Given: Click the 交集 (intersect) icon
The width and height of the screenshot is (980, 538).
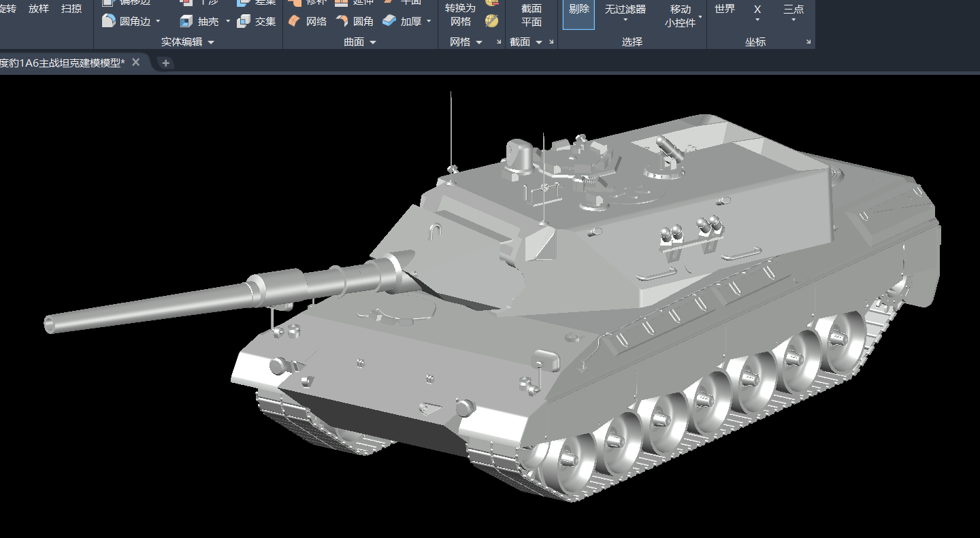Looking at the screenshot, I should click(x=244, y=21).
